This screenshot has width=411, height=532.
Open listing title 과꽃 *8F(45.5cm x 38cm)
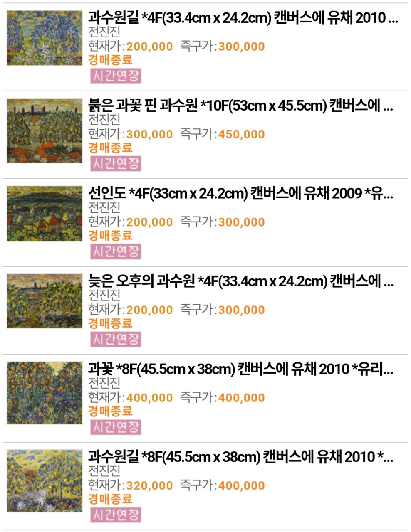click(240, 369)
